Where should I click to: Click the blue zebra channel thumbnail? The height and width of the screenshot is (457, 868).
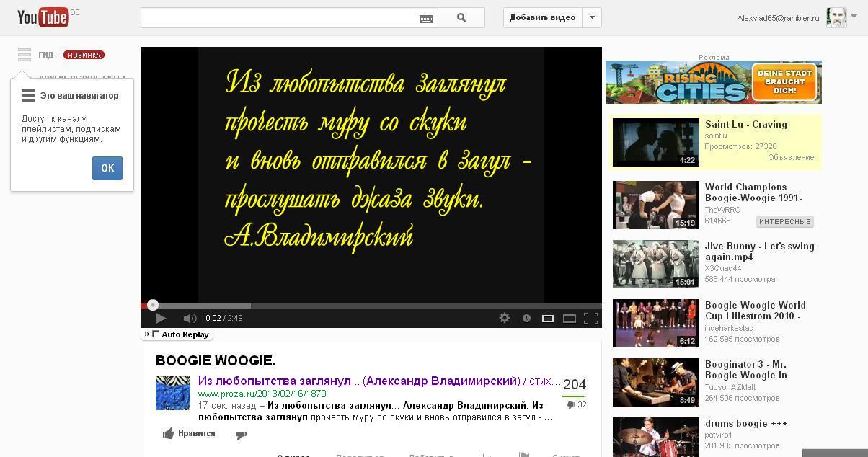173,393
